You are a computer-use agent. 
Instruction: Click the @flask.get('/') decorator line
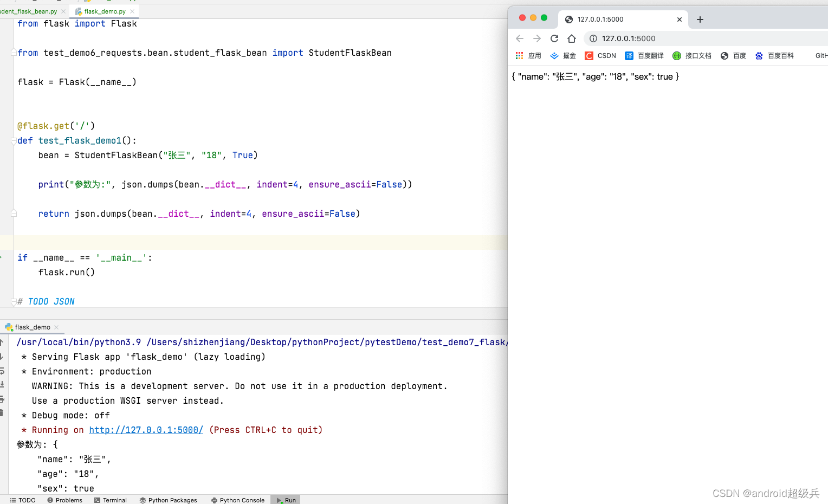(x=56, y=126)
